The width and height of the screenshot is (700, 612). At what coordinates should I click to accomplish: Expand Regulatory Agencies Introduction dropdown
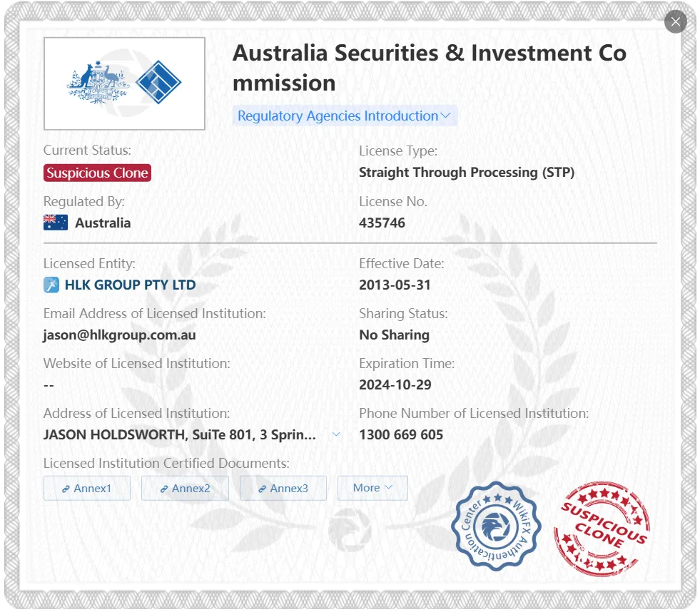[344, 116]
